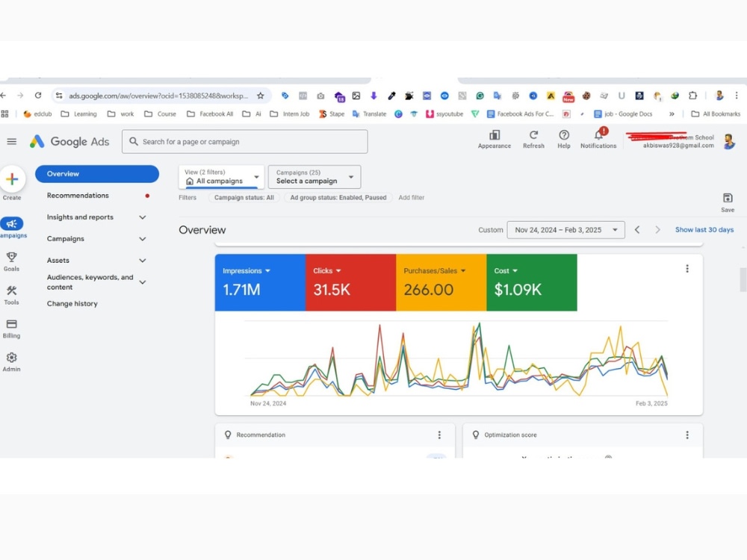Open the Tools wrench icon
Viewport: 747px width, 560px height.
coord(11,290)
